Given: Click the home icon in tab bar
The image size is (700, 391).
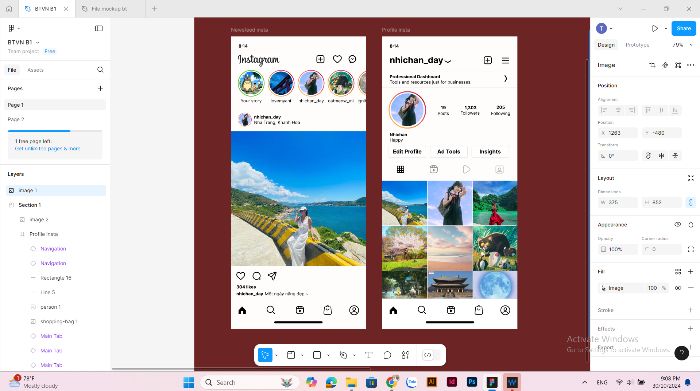Looking at the screenshot, I should [x=9, y=9].
